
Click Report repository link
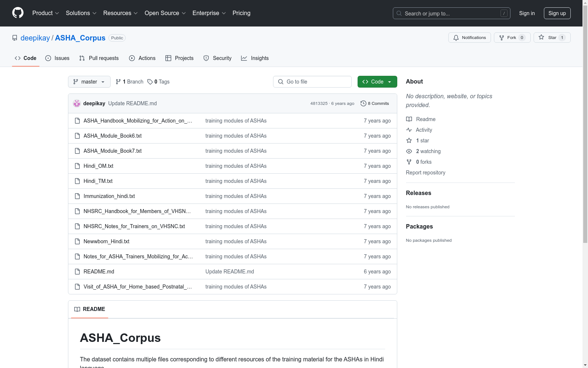click(426, 173)
